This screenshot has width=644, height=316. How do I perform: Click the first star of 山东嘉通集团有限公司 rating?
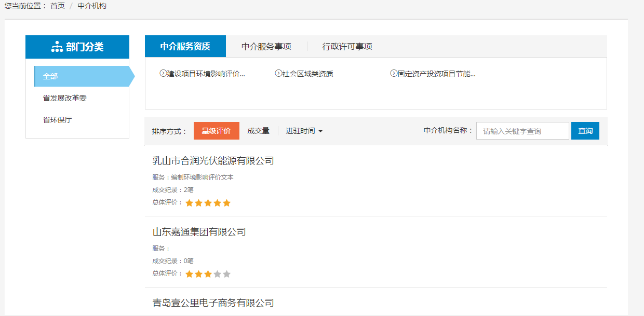point(189,274)
